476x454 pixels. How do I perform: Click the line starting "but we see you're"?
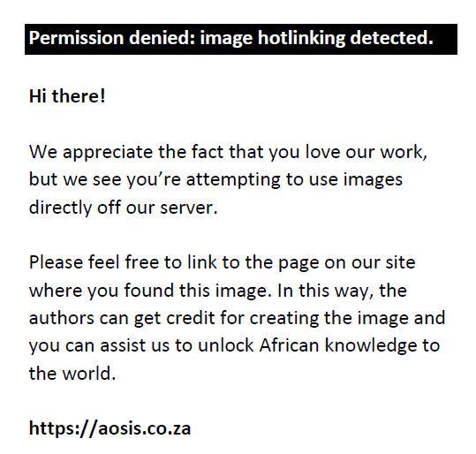[215, 180]
